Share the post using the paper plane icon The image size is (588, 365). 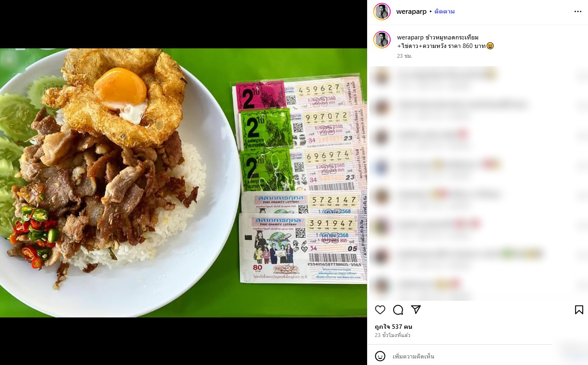coord(416,310)
